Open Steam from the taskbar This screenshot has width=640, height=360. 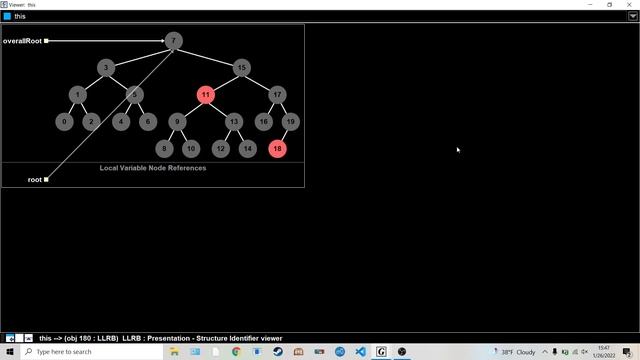[278, 351]
